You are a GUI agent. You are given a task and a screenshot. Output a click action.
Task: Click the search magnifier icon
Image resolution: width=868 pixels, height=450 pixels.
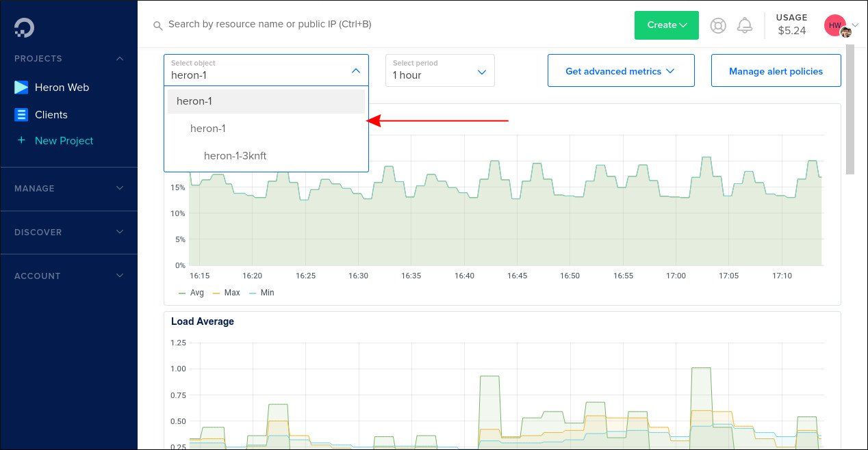pos(158,25)
